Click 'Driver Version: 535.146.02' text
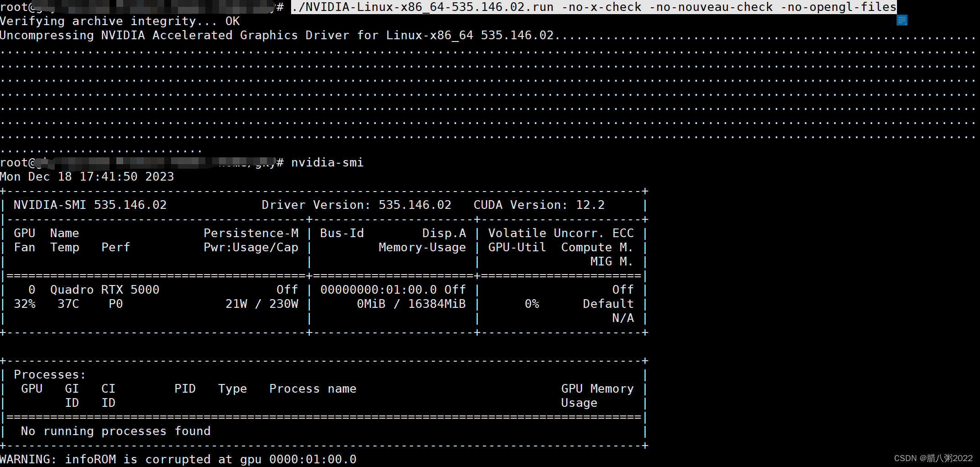 [356, 205]
